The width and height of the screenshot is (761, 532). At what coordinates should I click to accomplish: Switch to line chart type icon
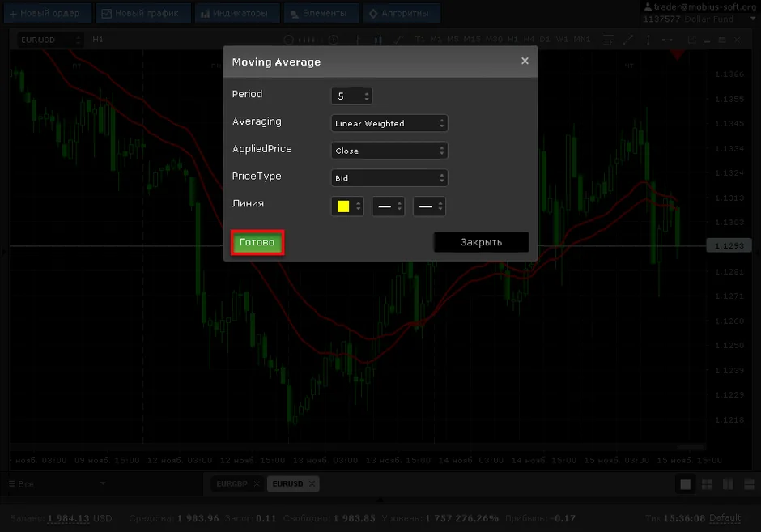[398, 40]
